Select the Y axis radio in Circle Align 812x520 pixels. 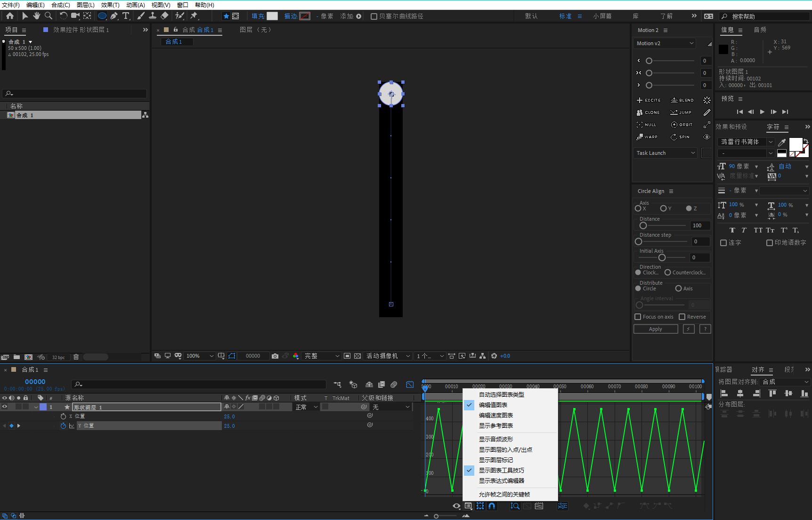point(663,208)
